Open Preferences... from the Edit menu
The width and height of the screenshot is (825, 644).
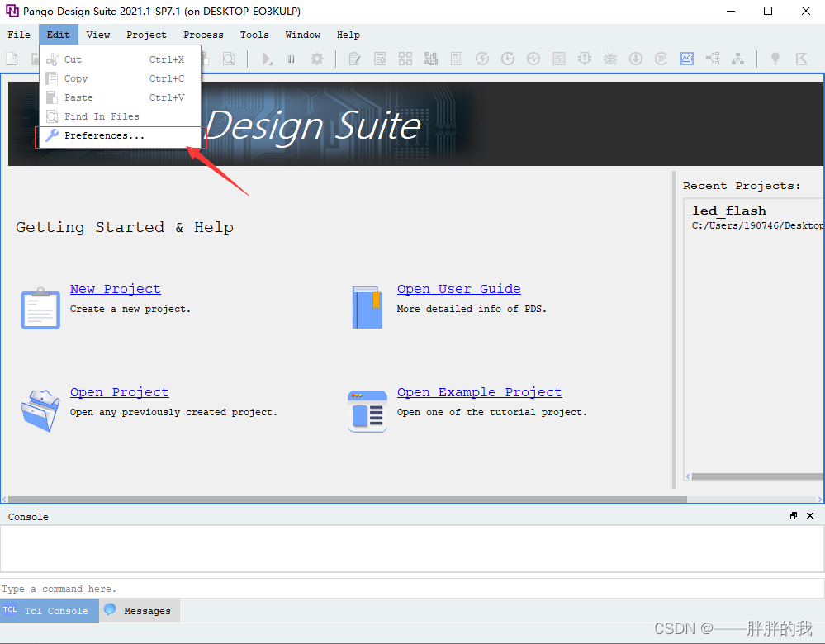(120, 135)
